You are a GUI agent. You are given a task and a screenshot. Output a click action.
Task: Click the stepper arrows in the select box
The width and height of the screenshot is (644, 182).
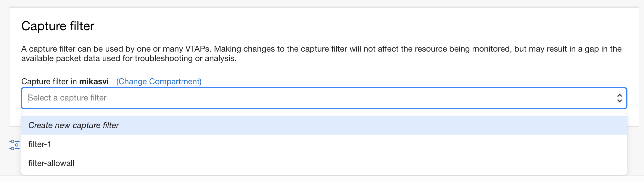tap(620, 98)
